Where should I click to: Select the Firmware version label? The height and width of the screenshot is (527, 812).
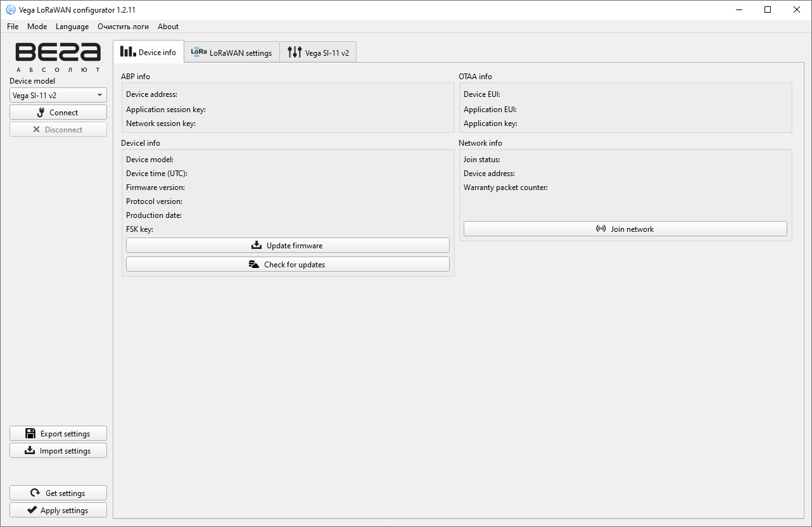tap(155, 187)
